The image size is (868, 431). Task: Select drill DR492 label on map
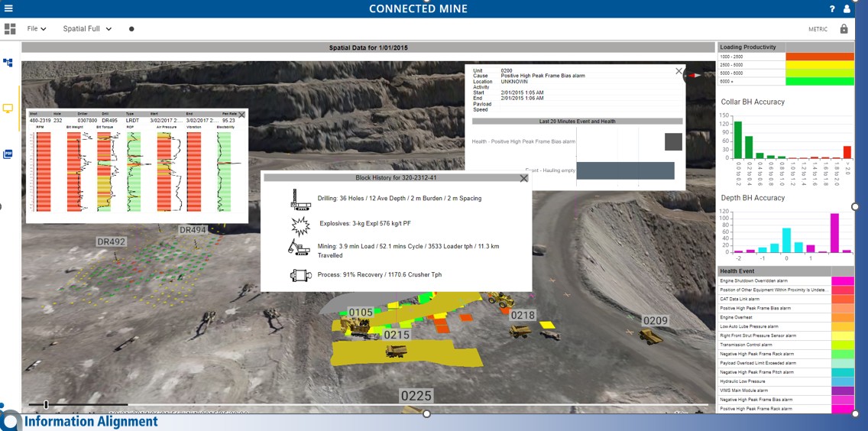pyautogui.click(x=111, y=241)
